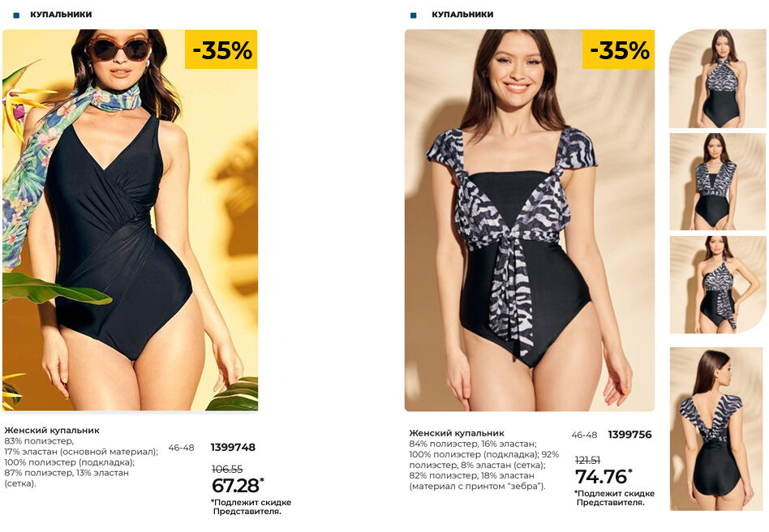Screen dimensions: 769x532
Task: Click the -35% badge on black swimsuit photo
Action: [x=221, y=49]
